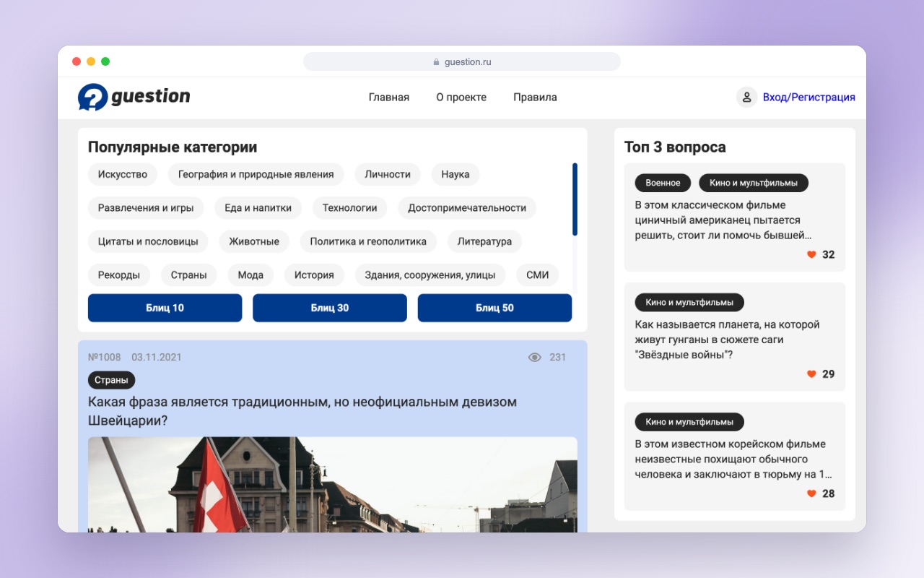Choose the Мода category
The image size is (924, 578).
pyautogui.click(x=250, y=275)
